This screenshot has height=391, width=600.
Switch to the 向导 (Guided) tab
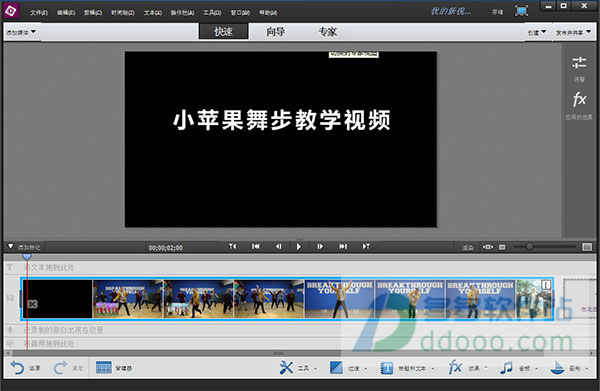point(276,31)
